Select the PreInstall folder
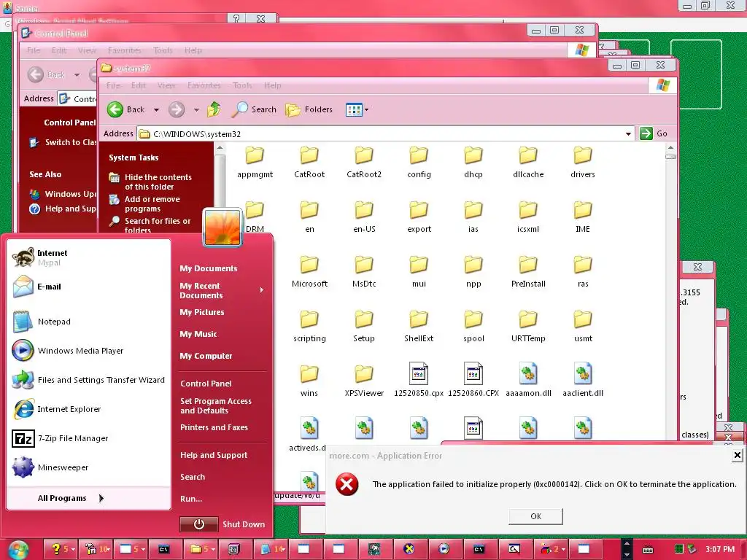The width and height of the screenshot is (747, 560). (x=528, y=272)
